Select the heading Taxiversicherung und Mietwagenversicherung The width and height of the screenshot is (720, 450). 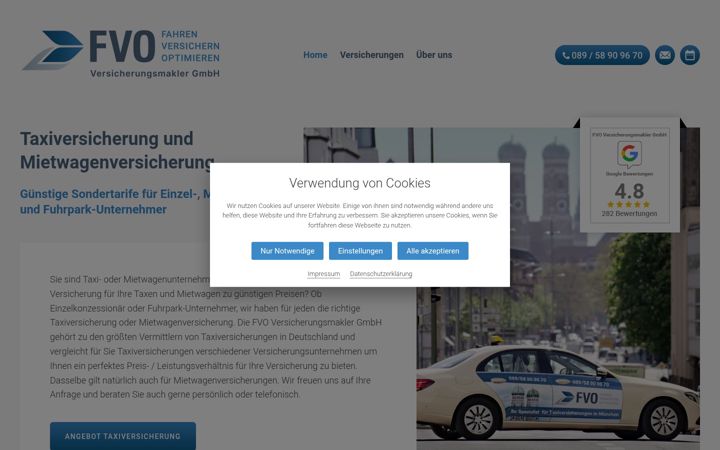117,150
